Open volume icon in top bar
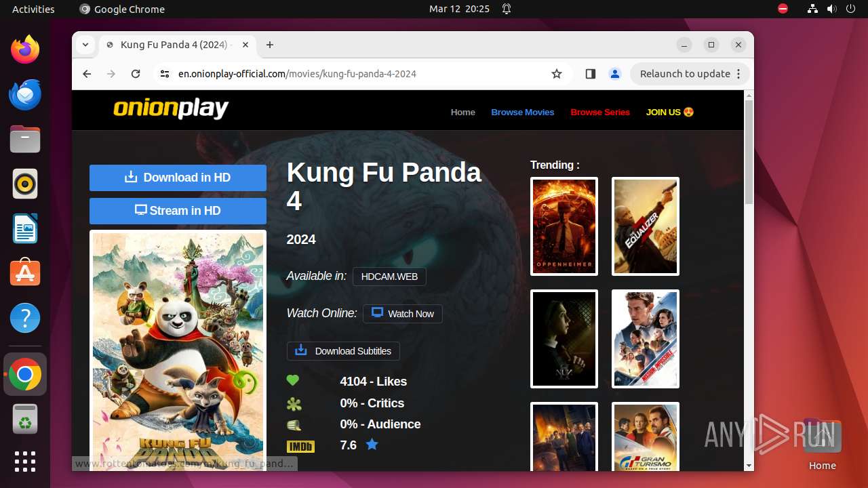The image size is (868, 488). tap(831, 9)
